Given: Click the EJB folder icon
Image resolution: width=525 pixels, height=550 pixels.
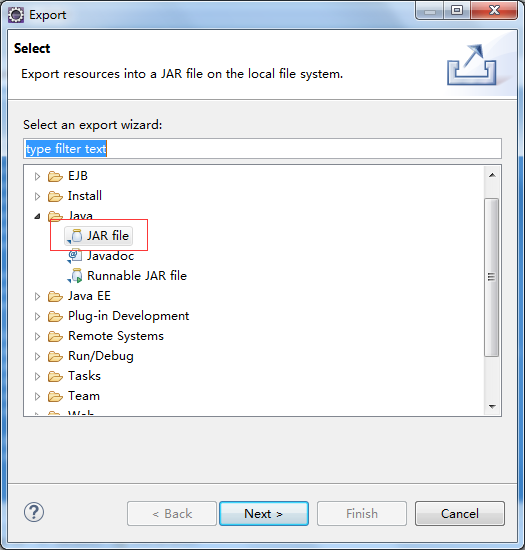Looking at the screenshot, I should pyautogui.click(x=55, y=176).
